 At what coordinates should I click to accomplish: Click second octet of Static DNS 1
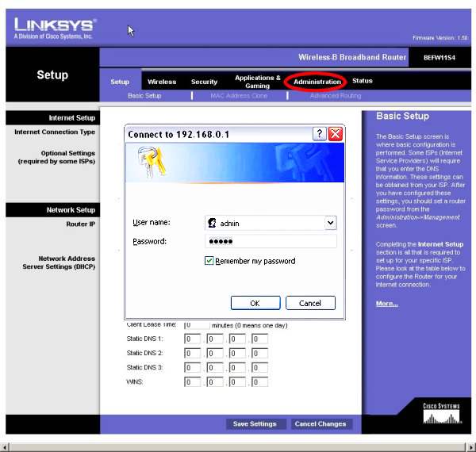(215, 339)
